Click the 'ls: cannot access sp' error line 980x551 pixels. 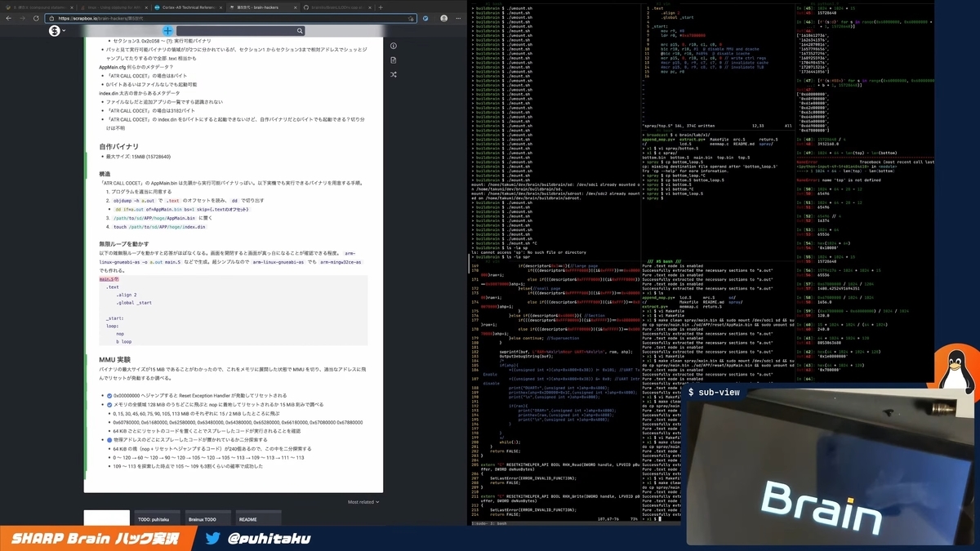click(x=529, y=252)
